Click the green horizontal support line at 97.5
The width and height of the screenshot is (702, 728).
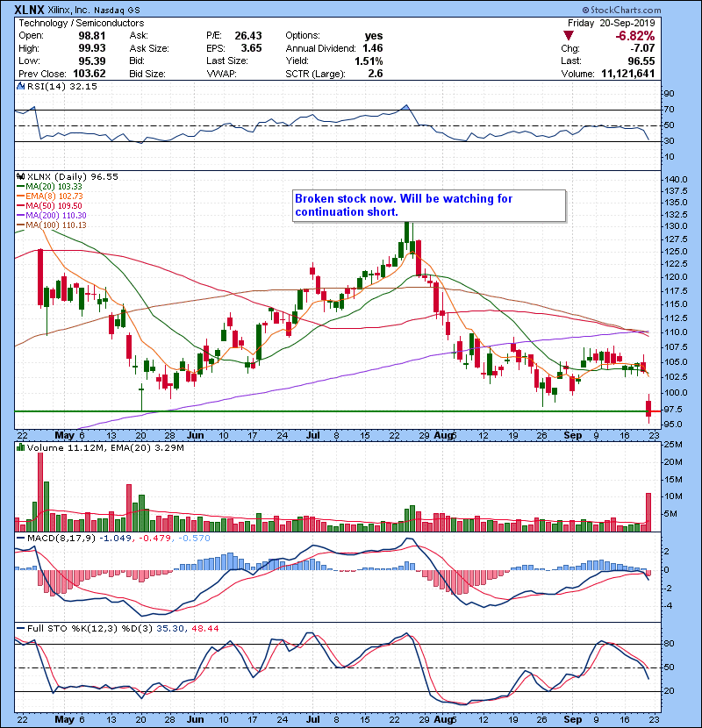[330, 411]
